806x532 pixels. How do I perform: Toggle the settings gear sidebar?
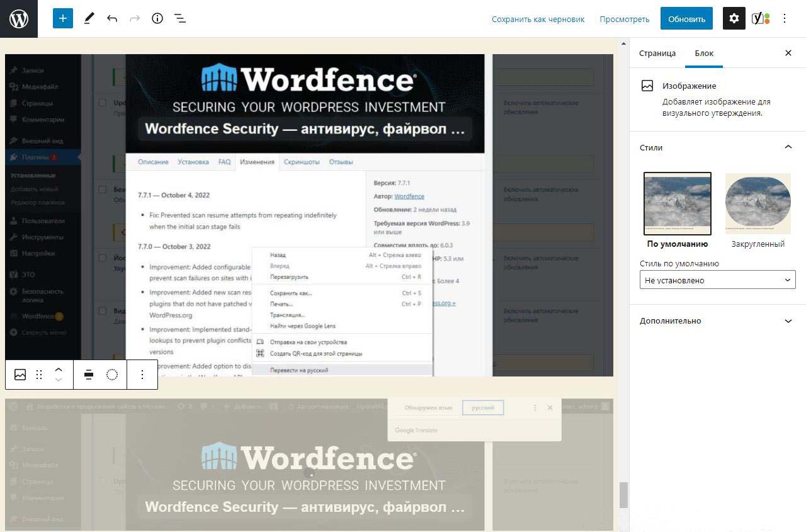734,18
